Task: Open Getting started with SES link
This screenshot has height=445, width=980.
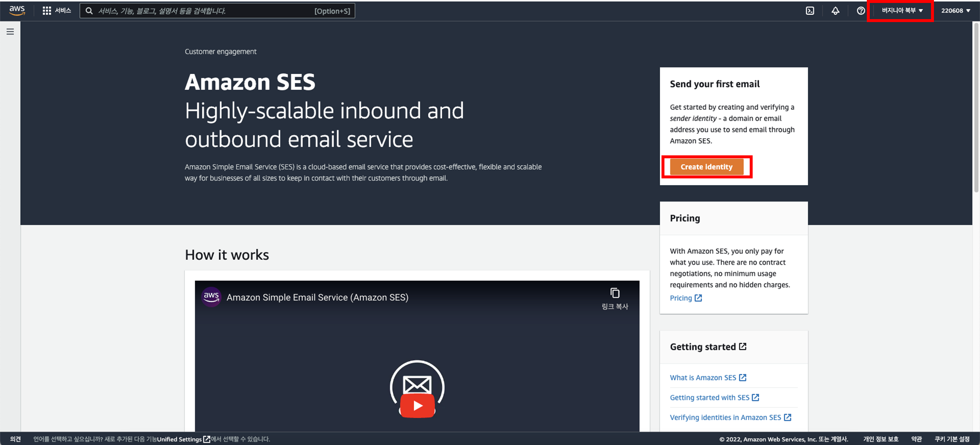Action: point(710,397)
